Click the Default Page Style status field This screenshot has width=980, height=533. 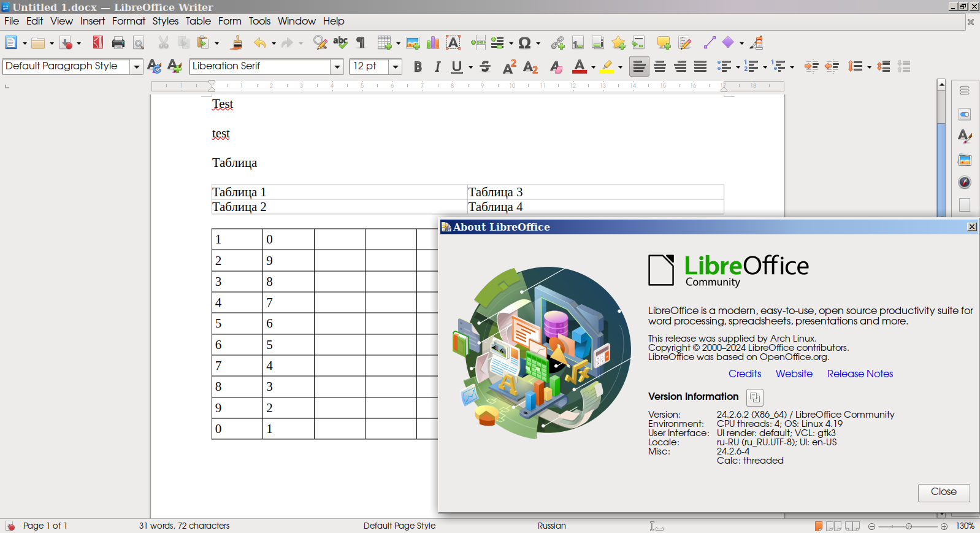[x=399, y=526]
